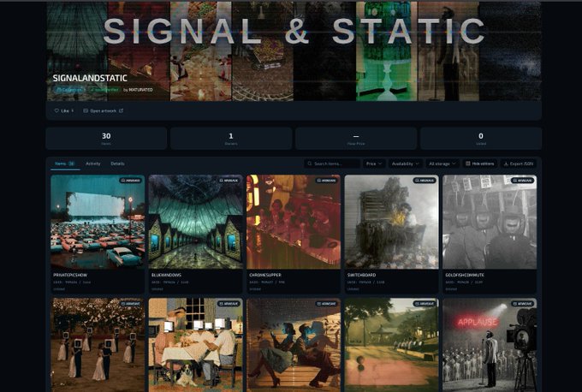582x392 pixels.
Task: Click the Arweave badge on CHROMESUPPER card
Action: pos(326,181)
